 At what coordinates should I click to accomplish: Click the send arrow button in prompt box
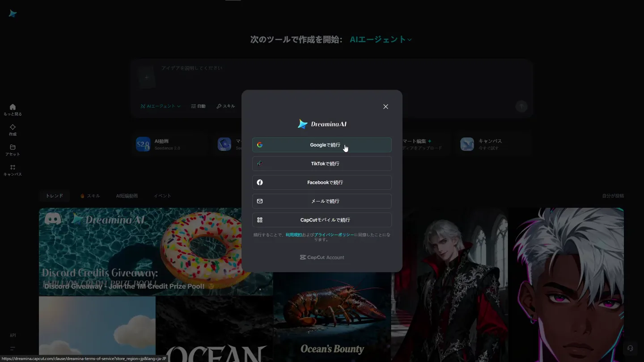(521, 106)
